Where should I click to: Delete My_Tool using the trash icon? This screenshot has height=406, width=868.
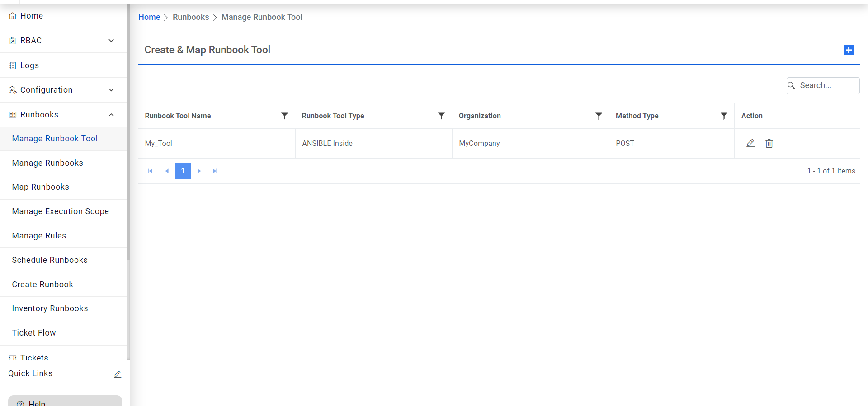[x=769, y=143]
